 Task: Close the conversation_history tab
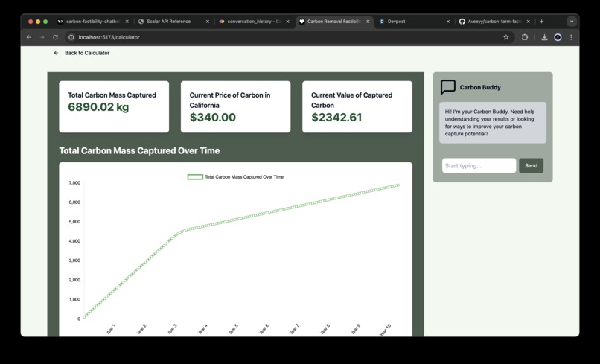(x=288, y=22)
